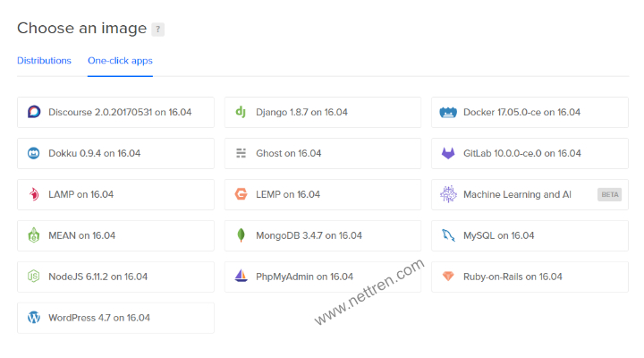
Task: Select Ruby-on-Rails on 16.04 image
Action: (x=530, y=277)
